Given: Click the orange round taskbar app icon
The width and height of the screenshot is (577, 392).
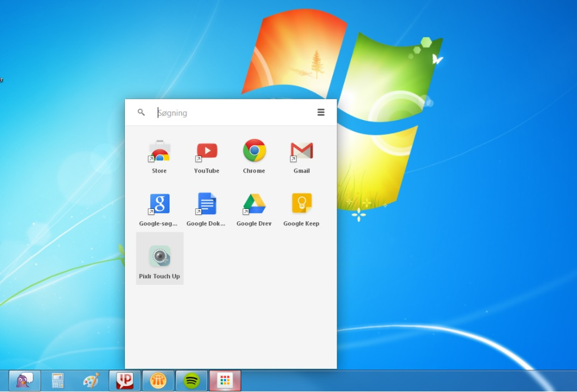Looking at the screenshot, I should point(158,381).
